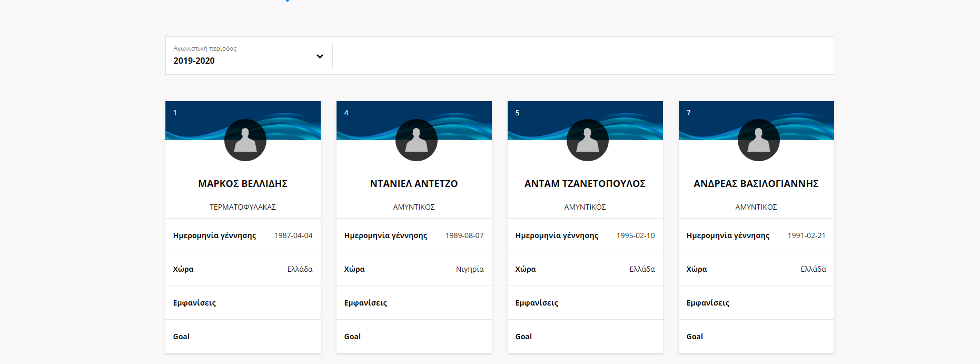Open player name ΝΤΑΝΙΕΛ ΑΝΤΕΤΖΟ

pyautogui.click(x=414, y=184)
